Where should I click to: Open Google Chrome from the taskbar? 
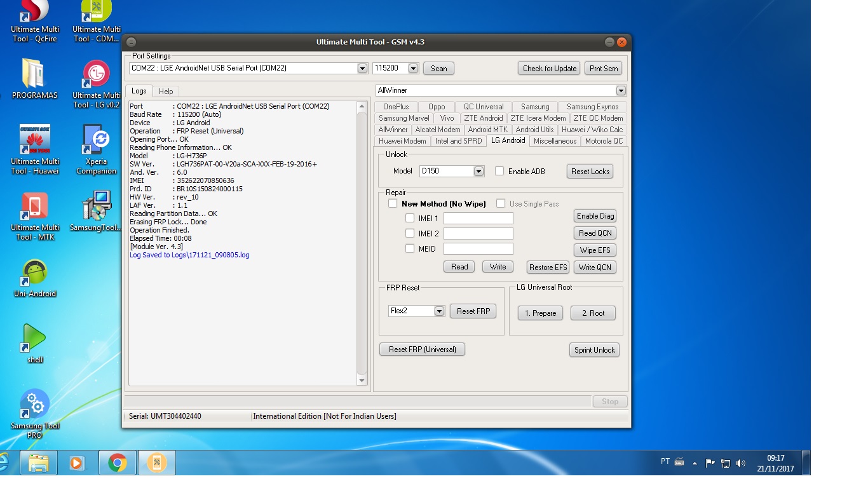(117, 463)
